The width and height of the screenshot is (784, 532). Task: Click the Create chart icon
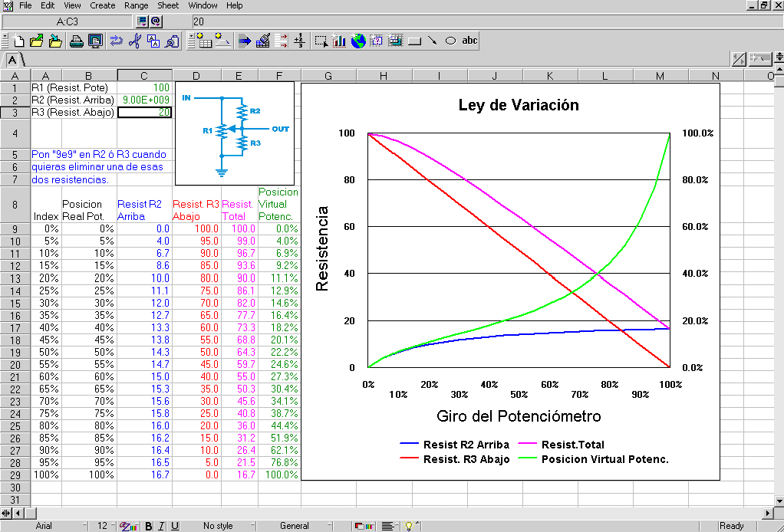(x=339, y=41)
